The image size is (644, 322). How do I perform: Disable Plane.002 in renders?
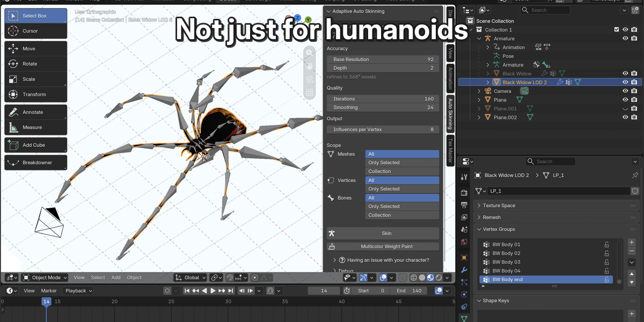click(634, 118)
